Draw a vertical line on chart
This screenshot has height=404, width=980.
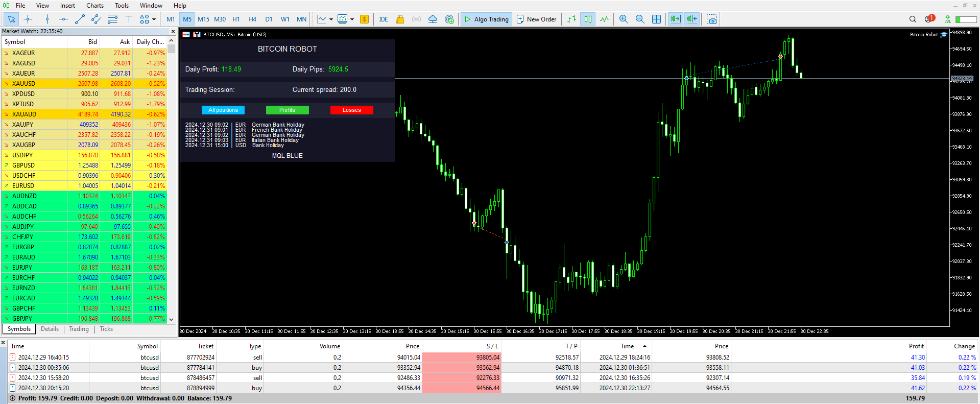[x=47, y=19]
